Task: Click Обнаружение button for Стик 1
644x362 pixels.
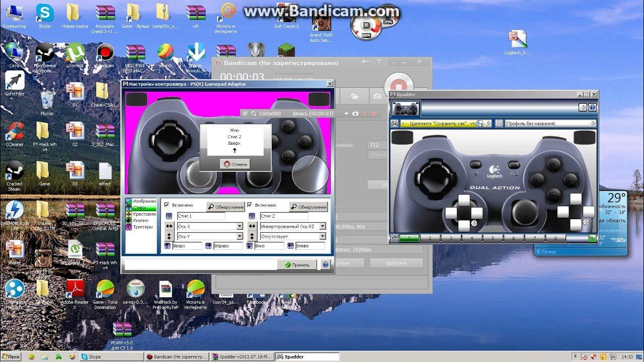Action: click(x=225, y=207)
